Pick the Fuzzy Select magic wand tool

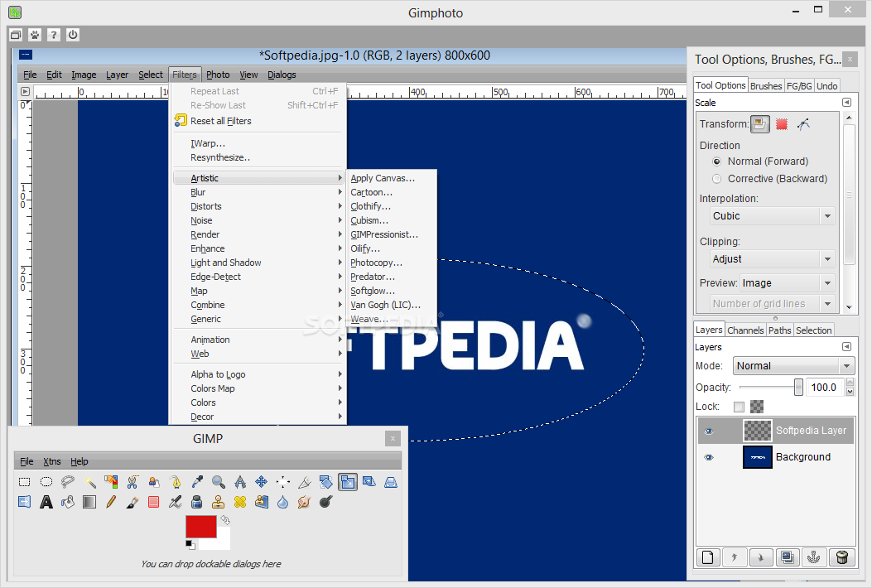[89, 482]
